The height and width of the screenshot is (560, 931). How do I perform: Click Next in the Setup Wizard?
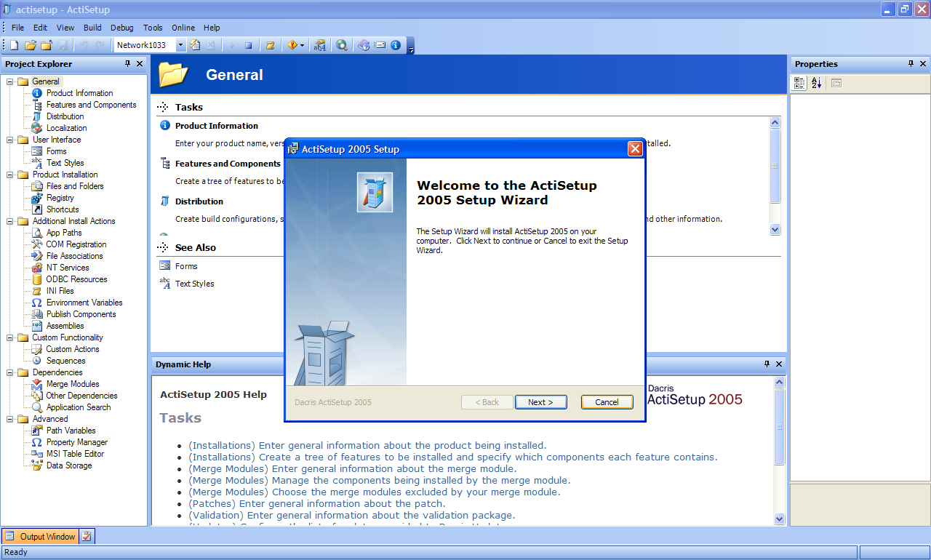coord(540,402)
